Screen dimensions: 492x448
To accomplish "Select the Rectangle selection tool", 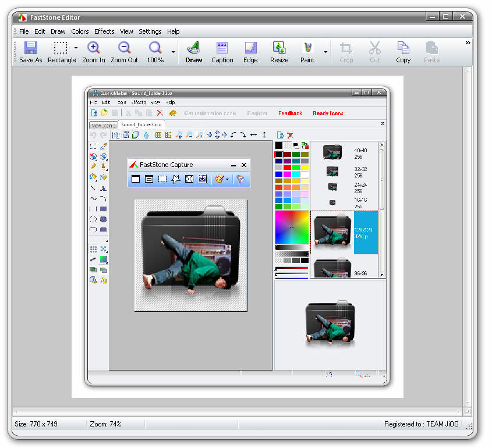I will pos(61,52).
